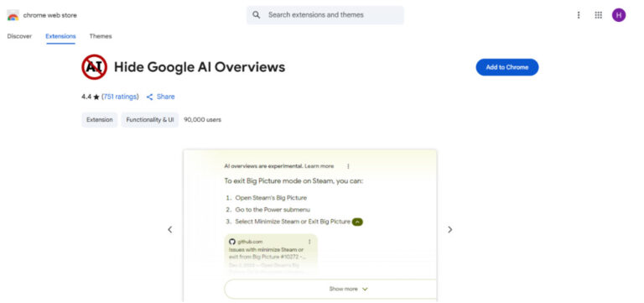The height and width of the screenshot is (303, 644).
Task: Click the Add to Chrome button
Action: pos(507,67)
